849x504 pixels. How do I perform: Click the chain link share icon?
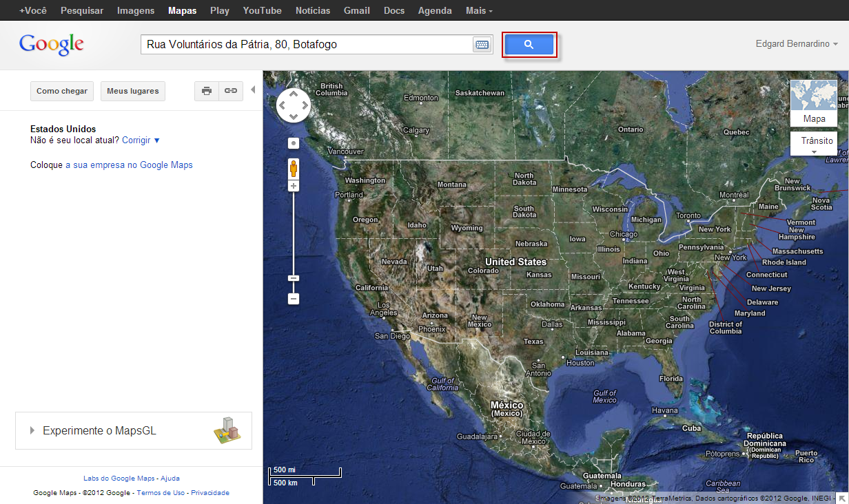pyautogui.click(x=231, y=91)
